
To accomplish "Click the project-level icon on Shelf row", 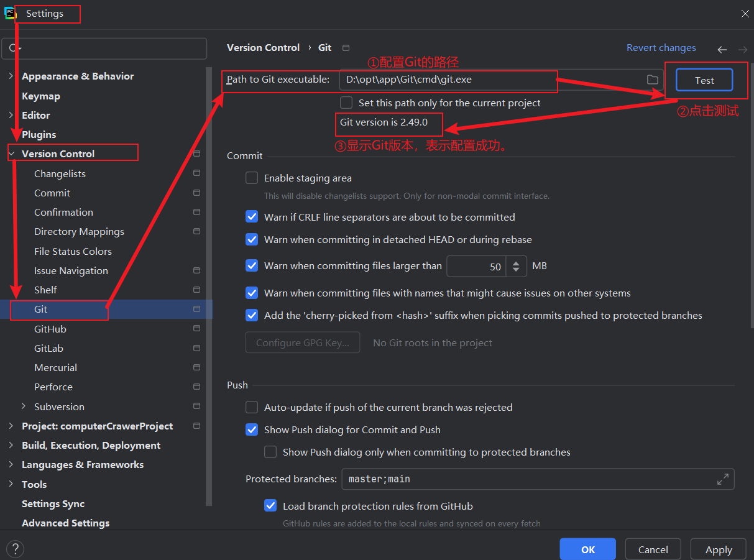I will [x=197, y=290].
